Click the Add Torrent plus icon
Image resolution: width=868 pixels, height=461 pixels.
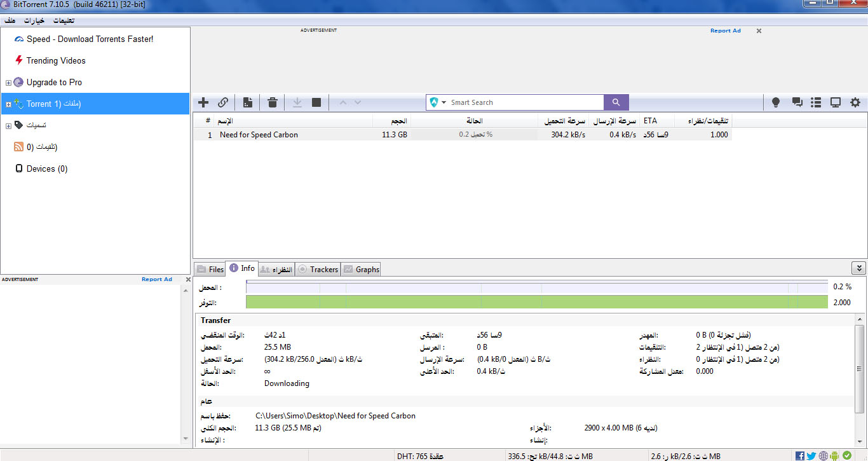click(203, 102)
